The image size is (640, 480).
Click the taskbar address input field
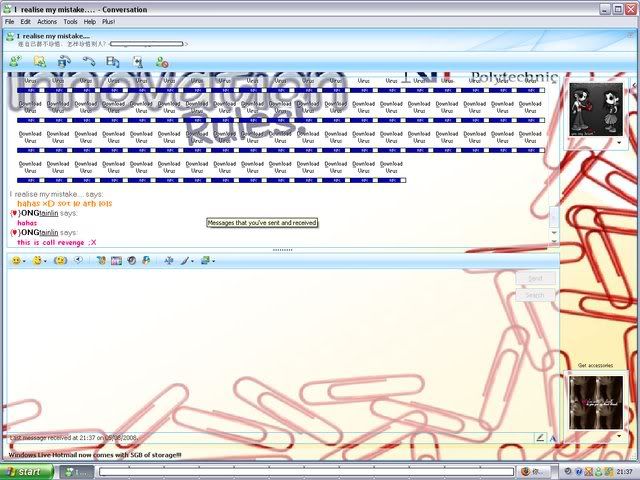click(x=306, y=472)
